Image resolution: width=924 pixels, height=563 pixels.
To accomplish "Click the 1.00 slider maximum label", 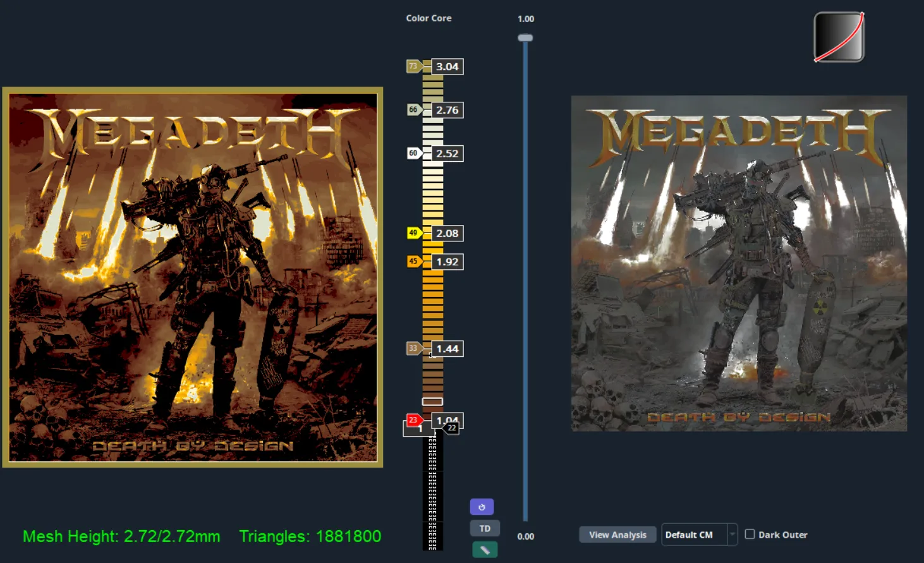I will (x=526, y=19).
